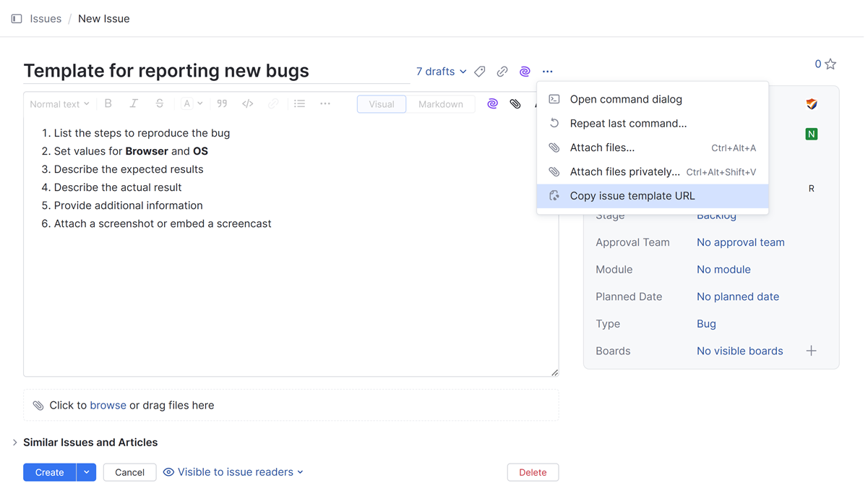Switch editor to Visual mode
This screenshot has width=868, height=491.
[x=382, y=104]
